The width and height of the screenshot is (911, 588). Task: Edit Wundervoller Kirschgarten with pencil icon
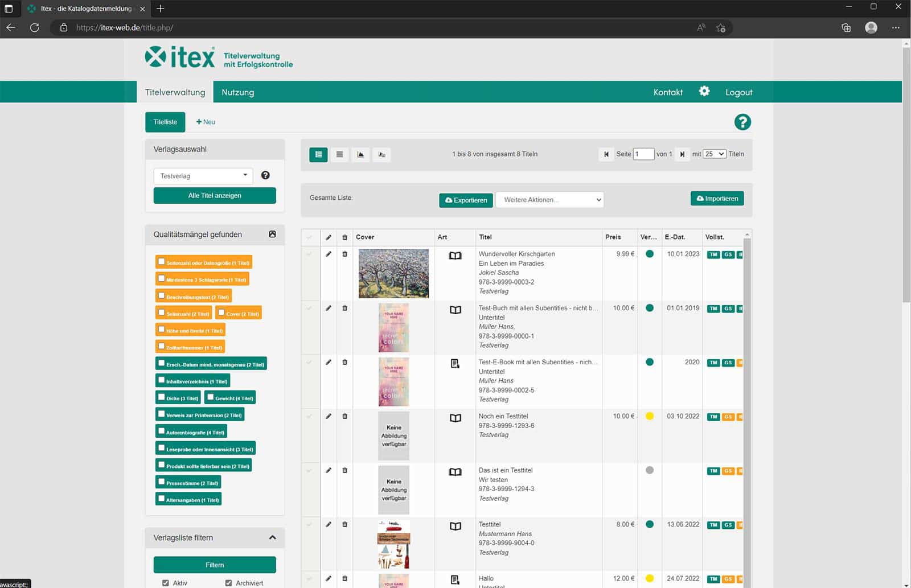click(329, 254)
